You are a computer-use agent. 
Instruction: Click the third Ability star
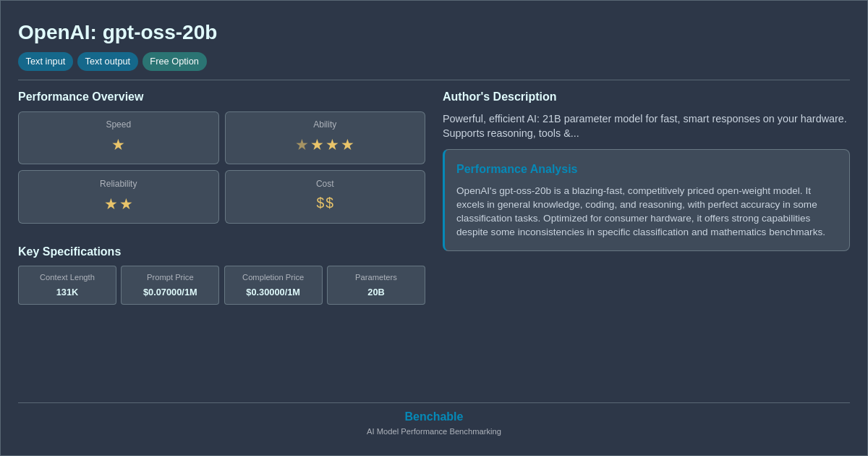(x=332, y=144)
